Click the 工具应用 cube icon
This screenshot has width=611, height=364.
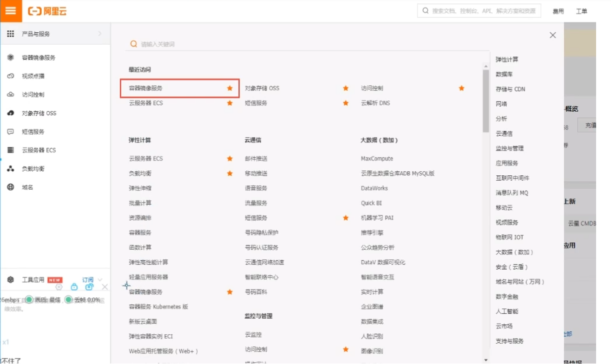(x=10, y=280)
